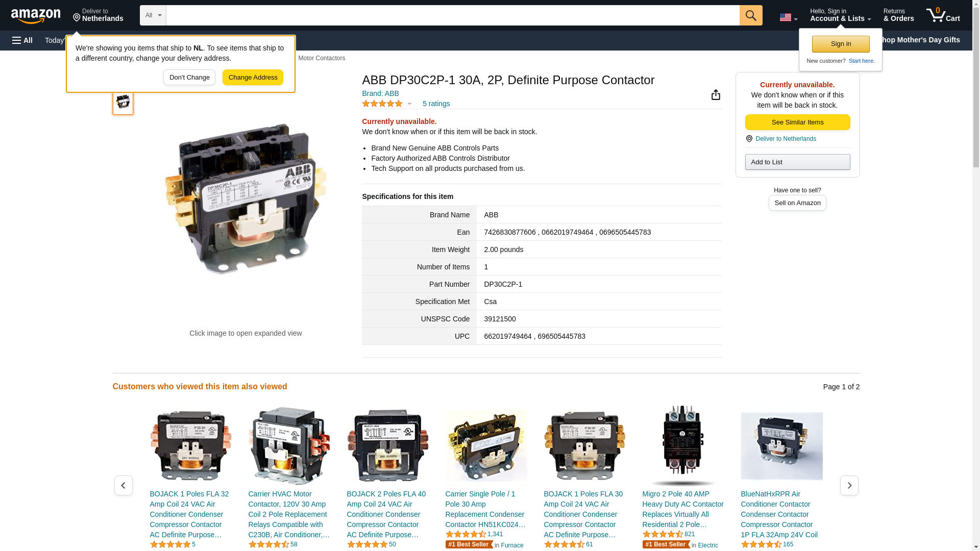Click the Sign in button

841,44
